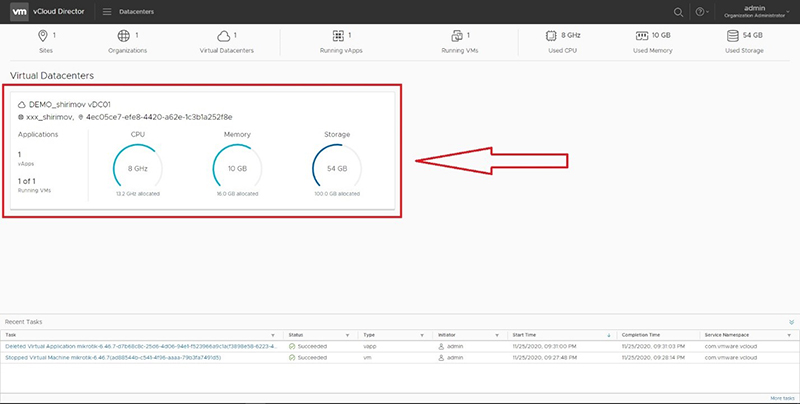
Task: Select the Datacenters header label
Action: [136, 12]
